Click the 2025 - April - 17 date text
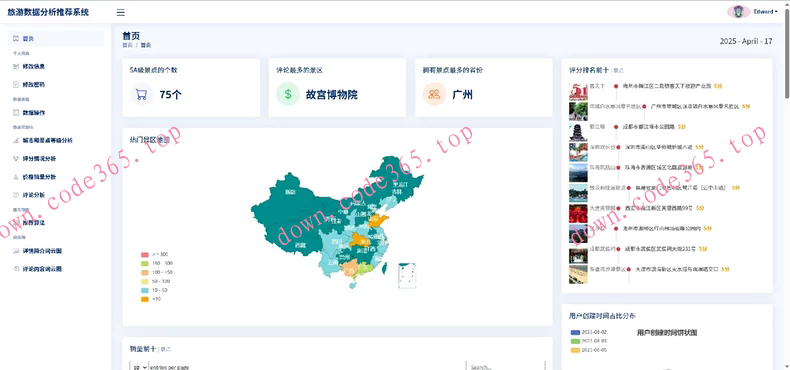The height and width of the screenshot is (370, 790). [746, 41]
